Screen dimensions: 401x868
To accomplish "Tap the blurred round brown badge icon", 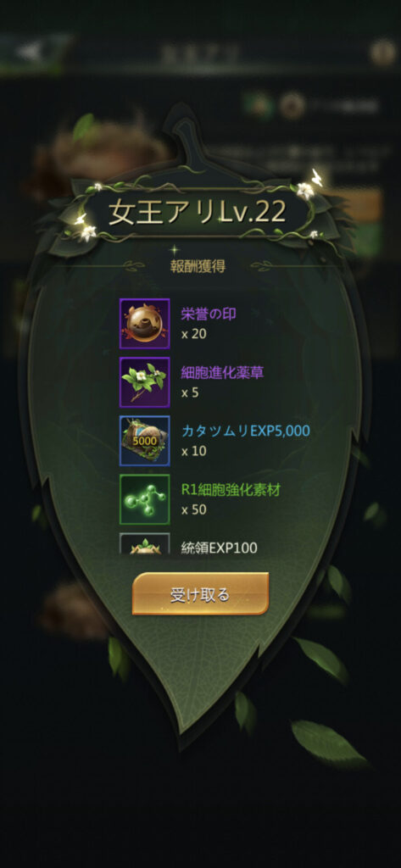I will pos(291,106).
